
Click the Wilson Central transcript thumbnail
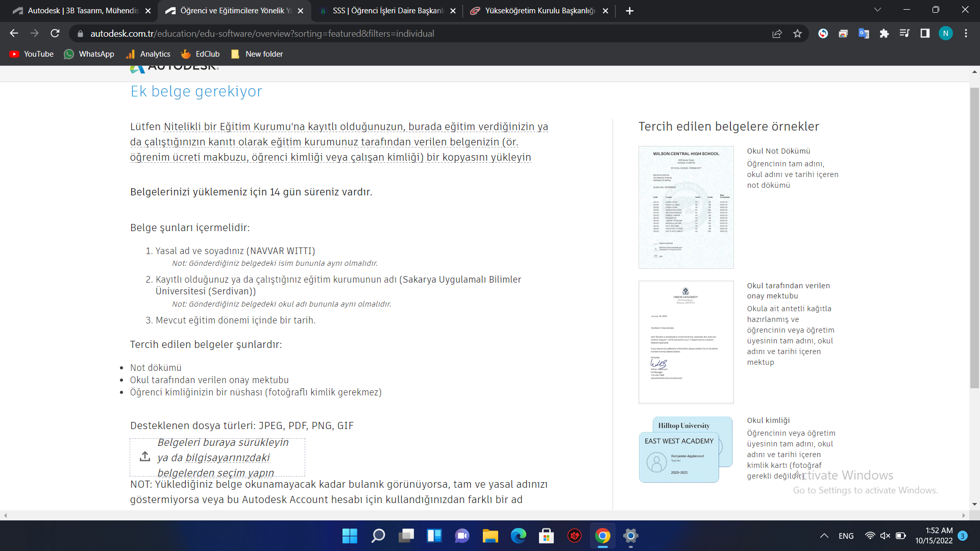[685, 207]
